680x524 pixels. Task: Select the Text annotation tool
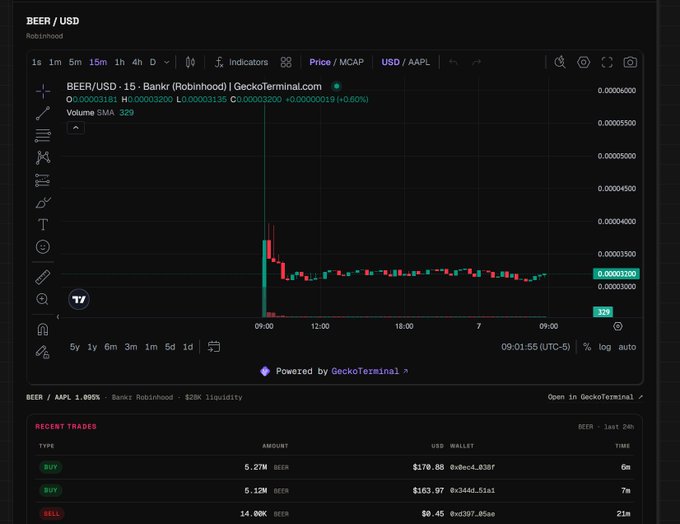[43, 225]
